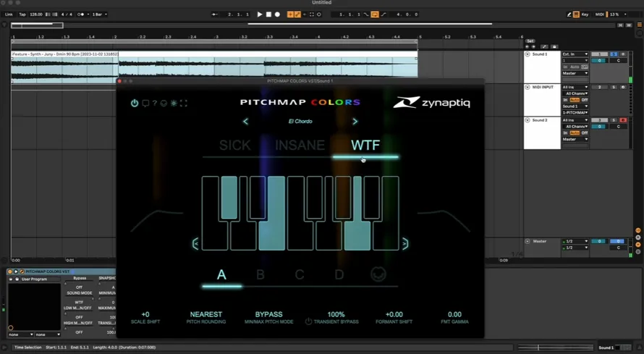Select the INSANE sound mode

[x=300, y=145]
